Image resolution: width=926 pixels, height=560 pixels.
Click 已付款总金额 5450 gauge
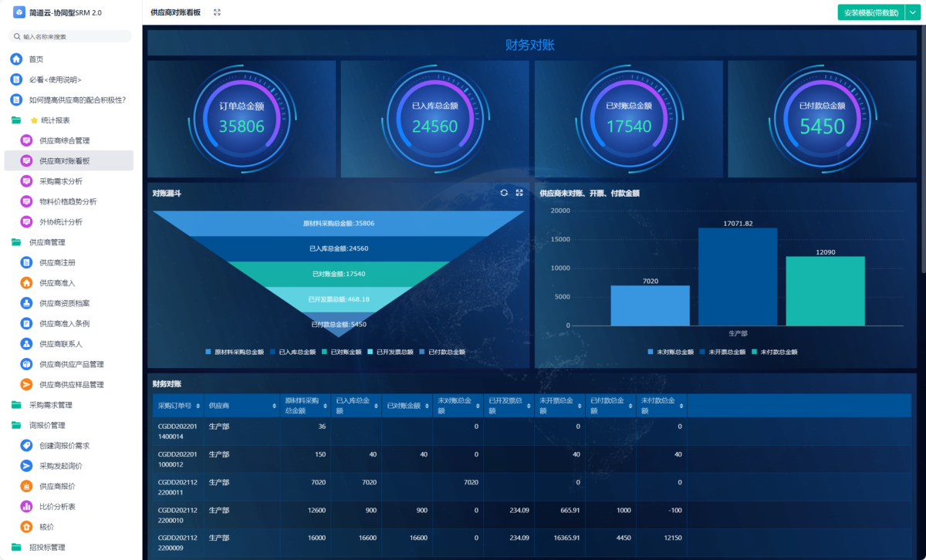[822, 120]
